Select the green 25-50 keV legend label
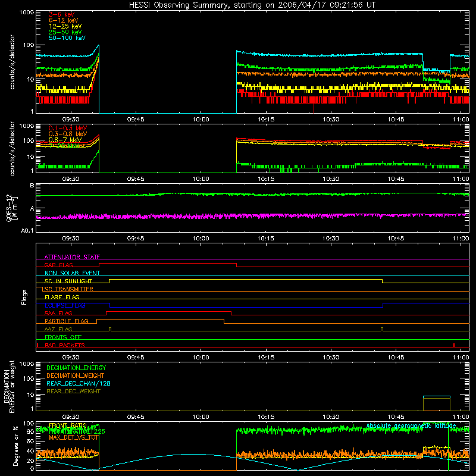Viewport: 476px width, 476px height. pos(65,32)
